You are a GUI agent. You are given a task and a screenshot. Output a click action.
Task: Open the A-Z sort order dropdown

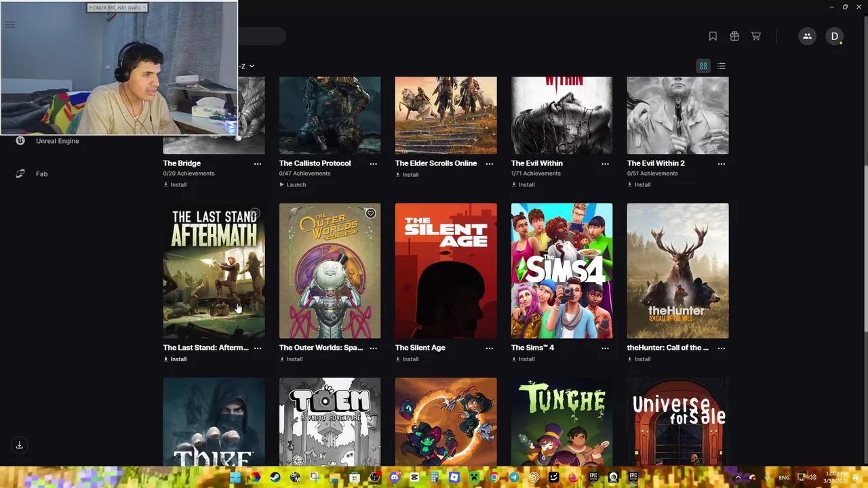point(246,66)
